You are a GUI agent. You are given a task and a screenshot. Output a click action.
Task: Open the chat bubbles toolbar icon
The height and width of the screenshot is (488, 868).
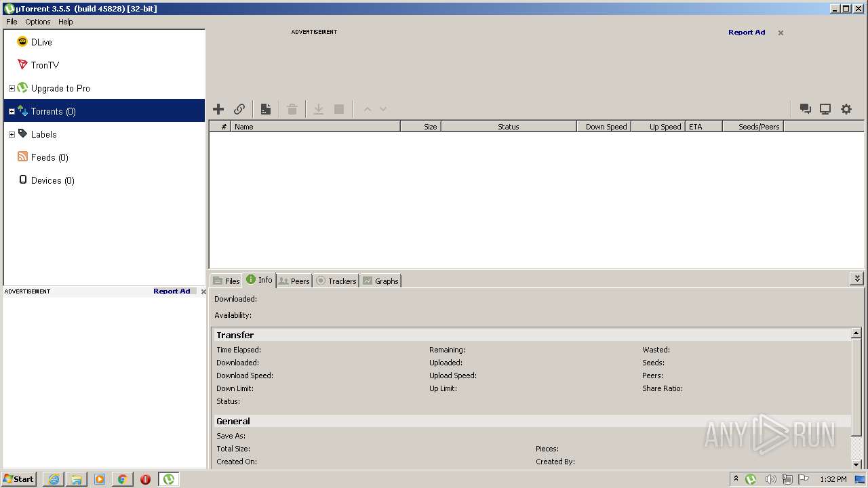(x=806, y=109)
